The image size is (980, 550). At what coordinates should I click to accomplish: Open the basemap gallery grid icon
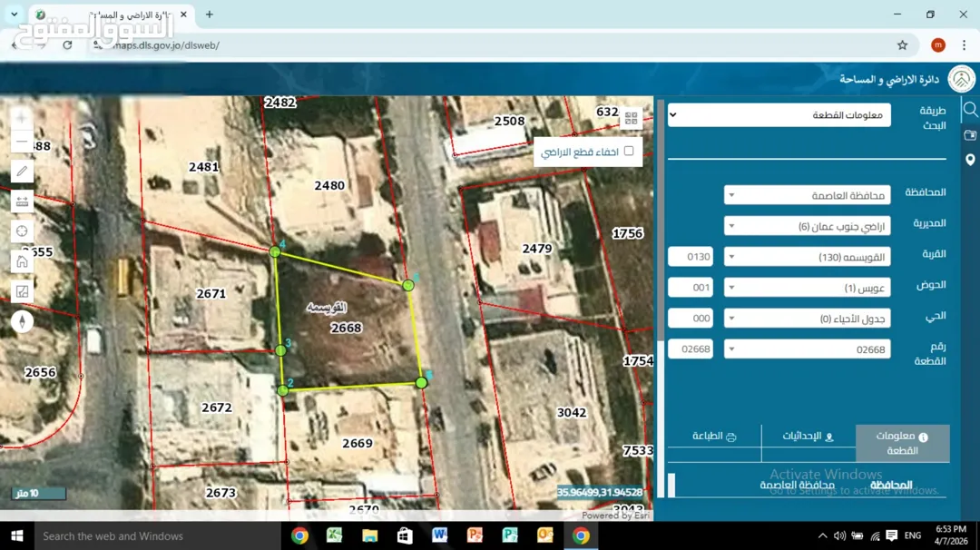coord(632,117)
